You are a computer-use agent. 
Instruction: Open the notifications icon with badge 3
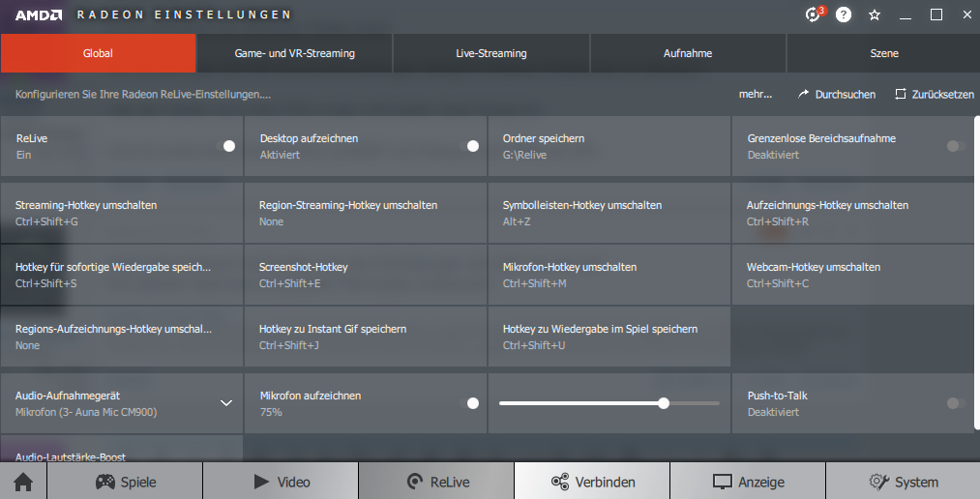pos(815,14)
